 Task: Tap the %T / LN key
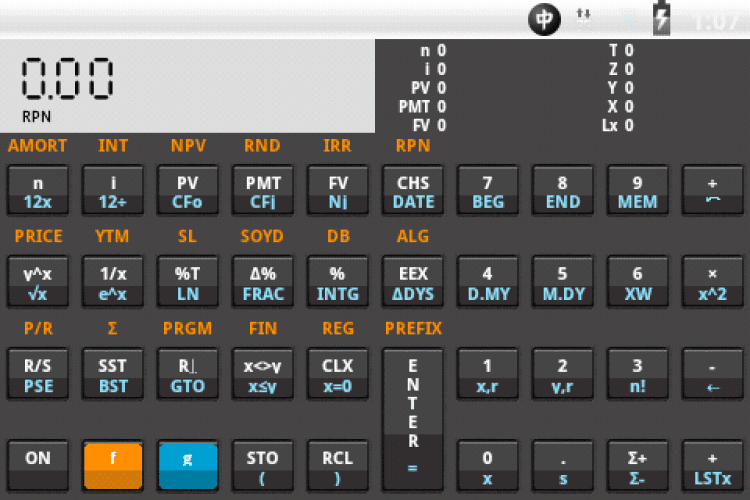(x=188, y=282)
